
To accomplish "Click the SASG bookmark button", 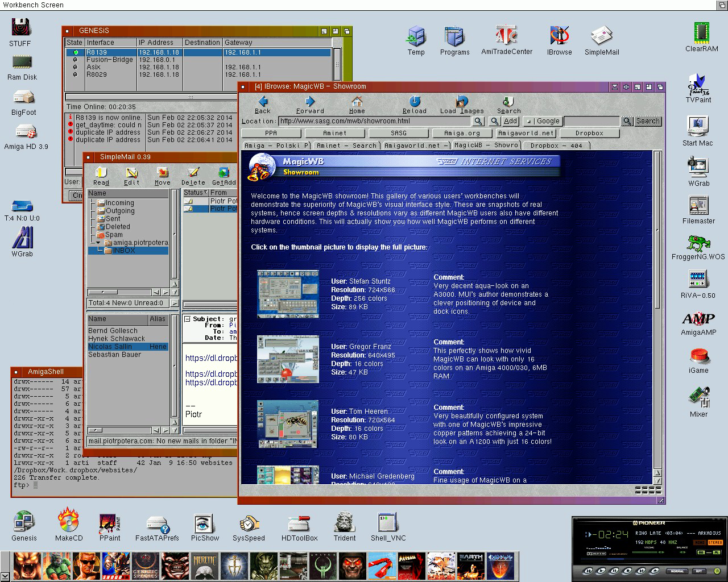I will tap(399, 133).
